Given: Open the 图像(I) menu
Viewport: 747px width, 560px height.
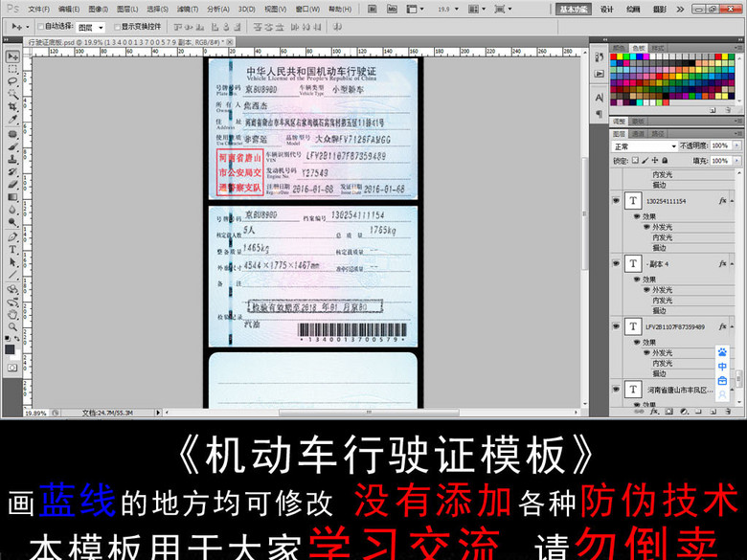Looking at the screenshot, I should coord(98,9).
